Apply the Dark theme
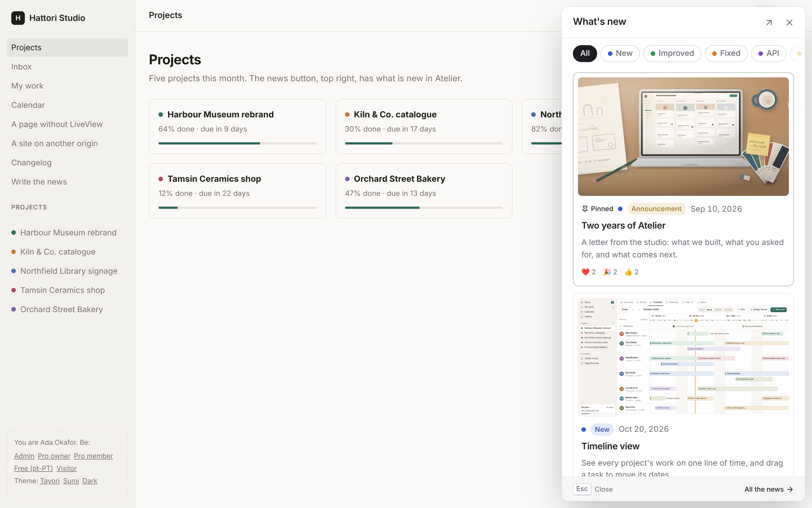Screen dimensions: 812x508 (x=90, y=481)
